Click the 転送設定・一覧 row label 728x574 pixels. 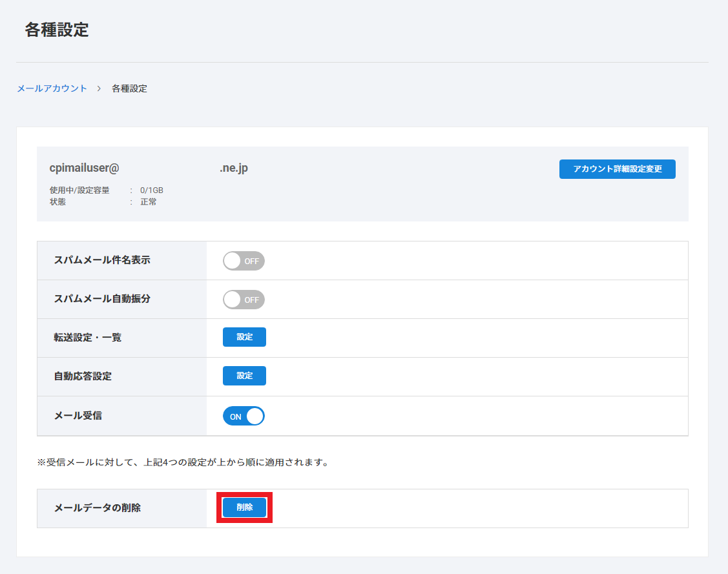pos(87,338)
